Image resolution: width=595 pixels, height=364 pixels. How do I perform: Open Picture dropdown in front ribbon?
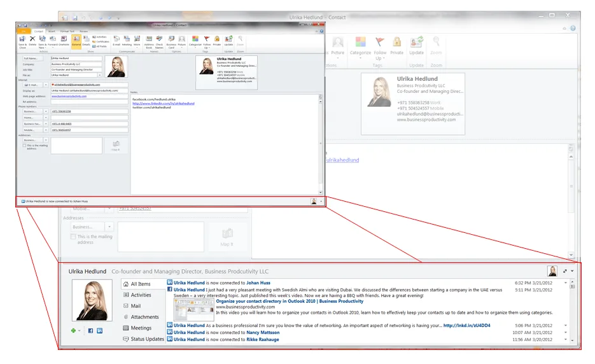click(182, 42)
